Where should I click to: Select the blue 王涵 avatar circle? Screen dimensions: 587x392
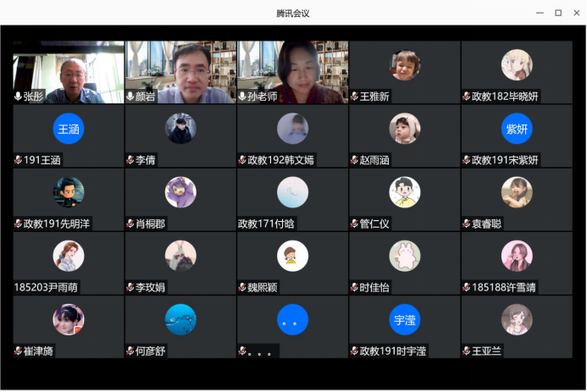pyautogui.click(x=69, y=129)
